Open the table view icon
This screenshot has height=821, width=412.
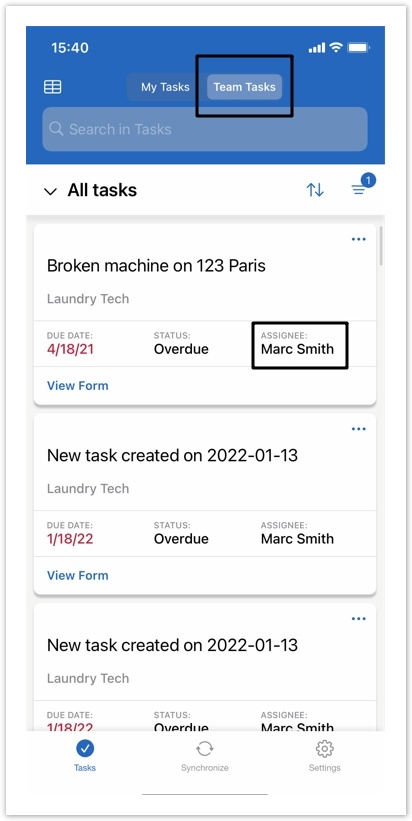click(x=52, y=87)
